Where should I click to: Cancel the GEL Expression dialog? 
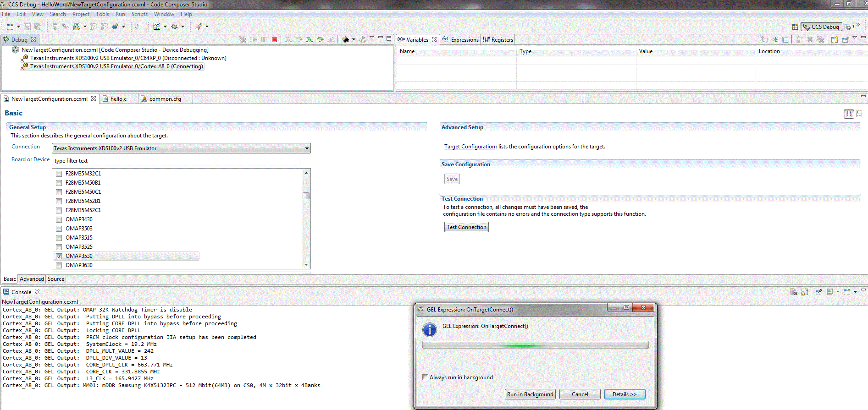(580, 394)
